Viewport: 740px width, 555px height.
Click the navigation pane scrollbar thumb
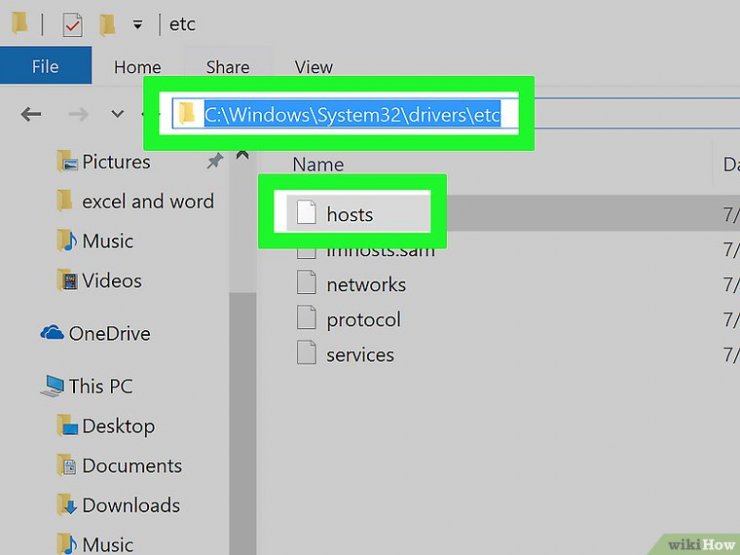[243, 422]
